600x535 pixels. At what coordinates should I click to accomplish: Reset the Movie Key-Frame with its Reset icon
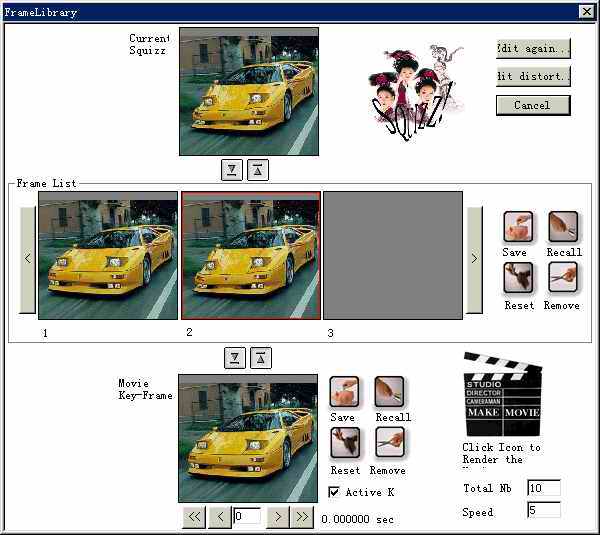pyautogui.click(x=344, y=443)
